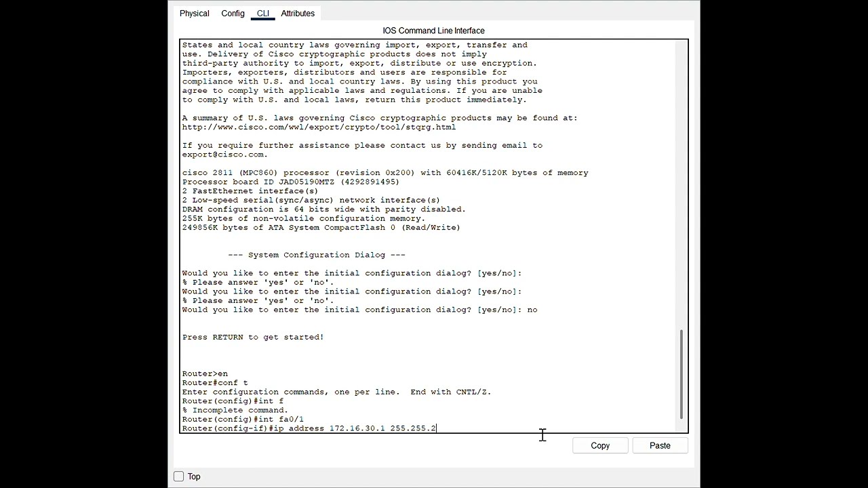Click the 'A summary of U.S. laws' line
This screenshot has width=868, height=488.
(380, 117)
